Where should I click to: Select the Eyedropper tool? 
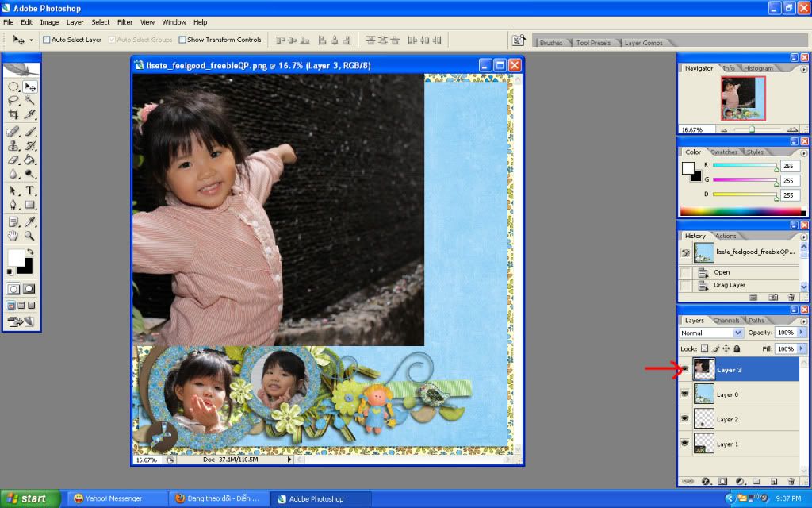point(30,221)
